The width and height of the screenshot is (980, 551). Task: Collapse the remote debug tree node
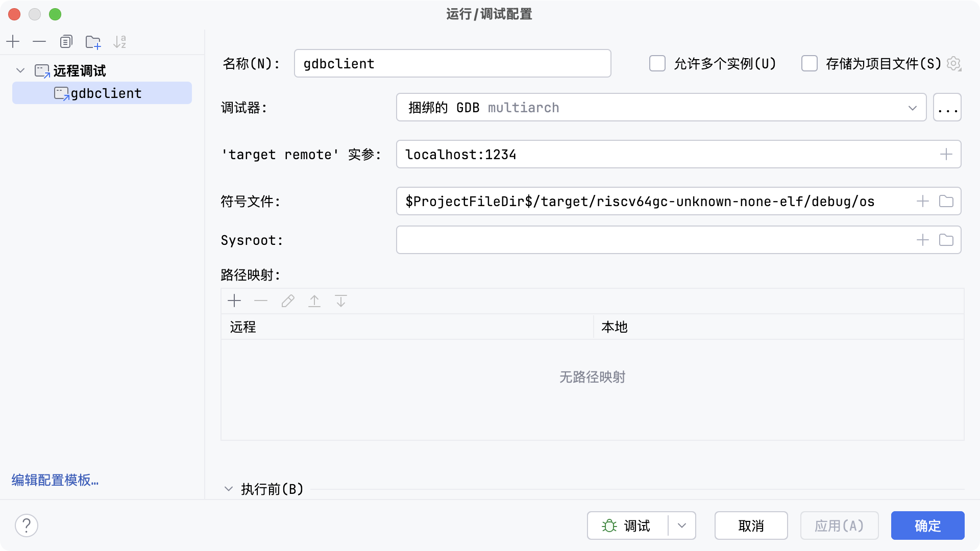[x=20, y=70]
